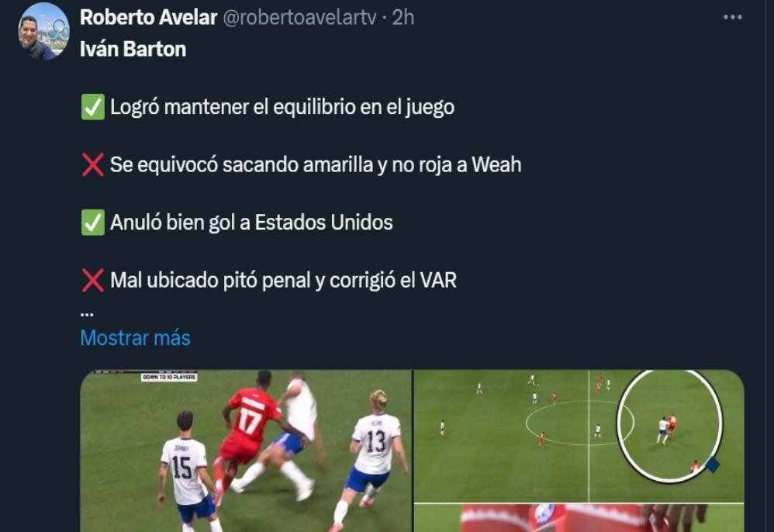
Task: Click the line mentioning amarilla y no roja a Weah
Action: [x=316, y=165]
